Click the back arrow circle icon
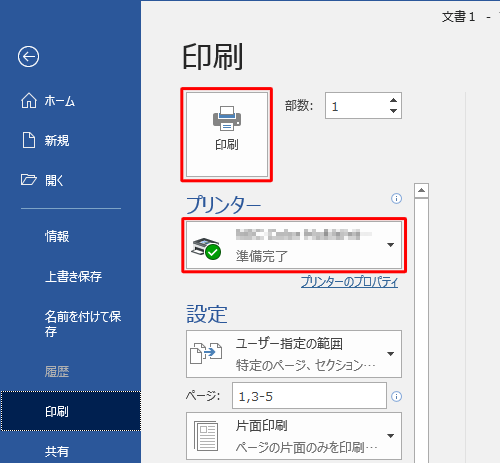 tap(28, 57)
